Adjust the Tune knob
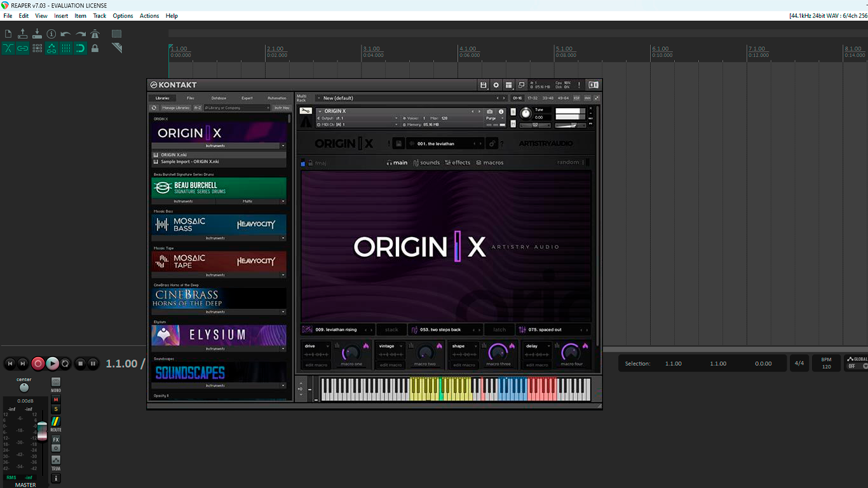 click(526, 114)
